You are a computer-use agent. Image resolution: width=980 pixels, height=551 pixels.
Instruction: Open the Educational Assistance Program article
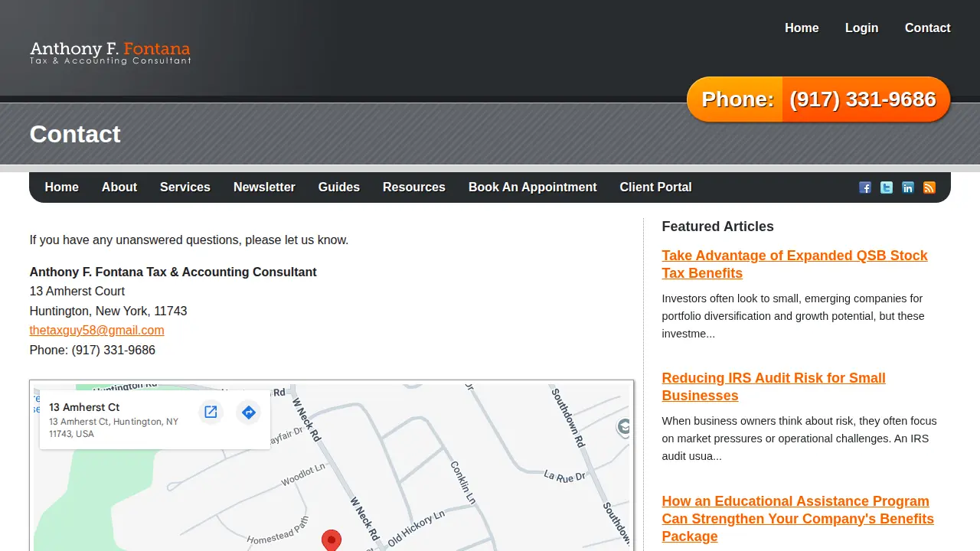pos(798,519)
